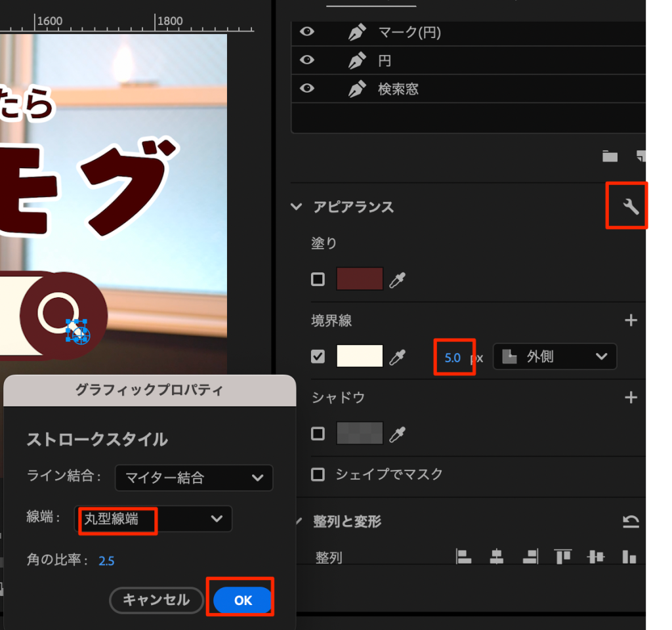Image resolution: width=672 pixels, height=630 pixels.
Task: Enable the シェイプでマスク checkbox
Action: 318,474
